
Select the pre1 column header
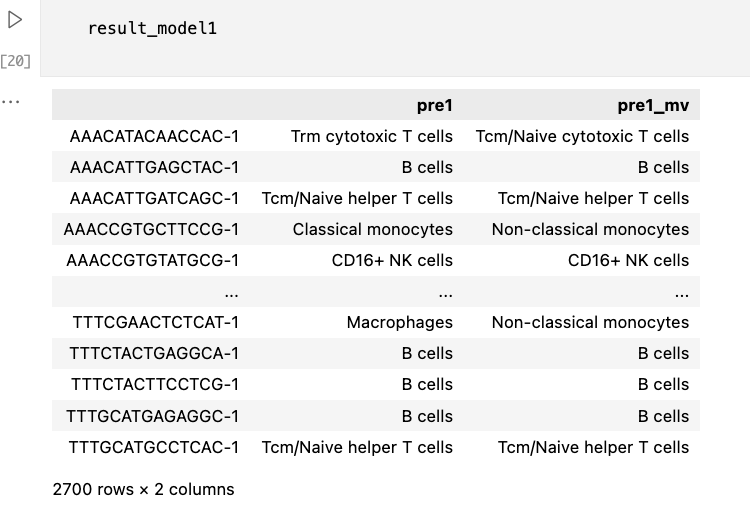click(434, 105)
